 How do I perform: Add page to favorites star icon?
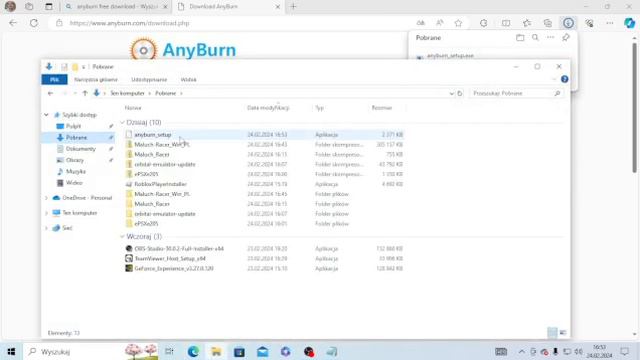pyautogui.click(x=458, y=23)
